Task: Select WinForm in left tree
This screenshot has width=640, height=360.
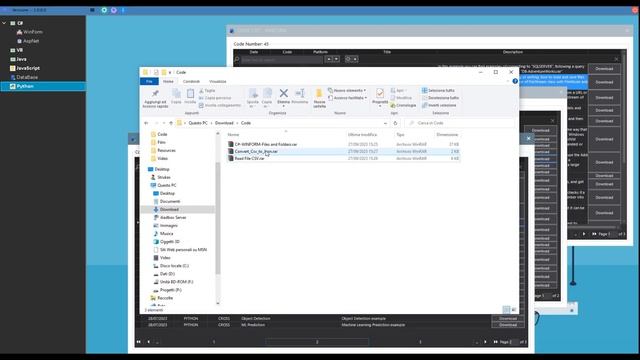Action: point(30,32)
